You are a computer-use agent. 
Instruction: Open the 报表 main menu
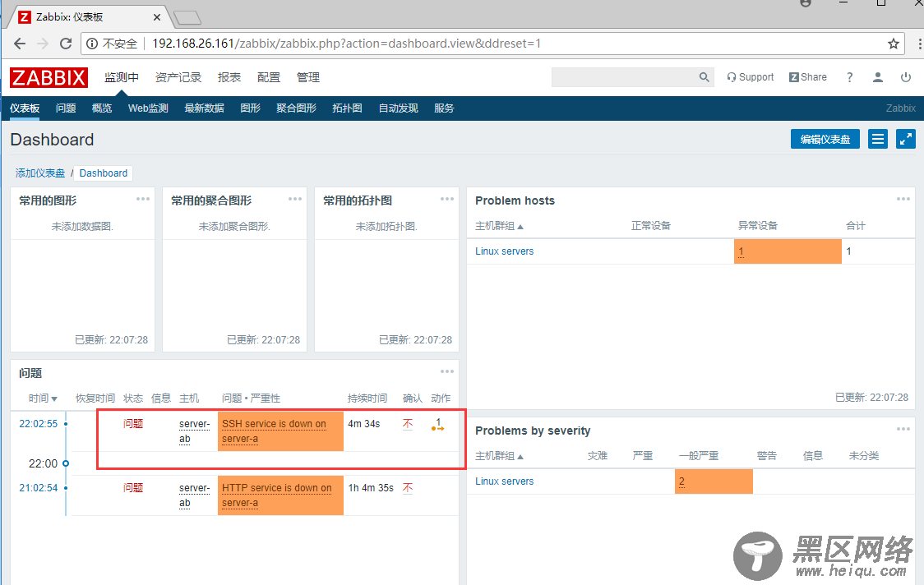(x=229, y=77)
